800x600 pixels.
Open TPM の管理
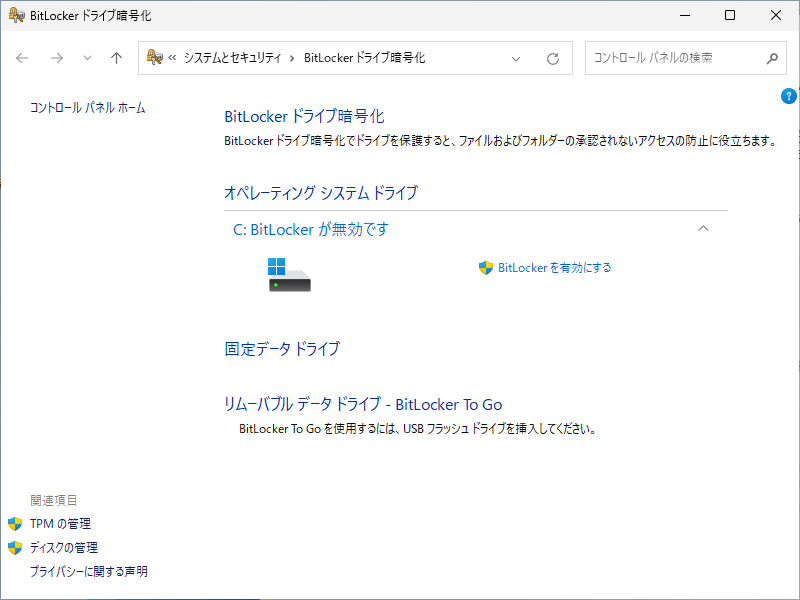pos(60,523)
